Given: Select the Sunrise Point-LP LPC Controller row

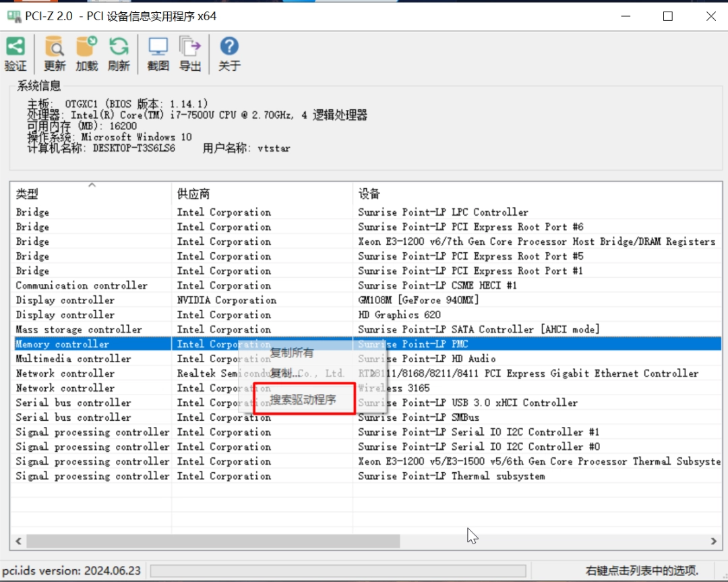Looking at the screenshot, I should click(367, 212).
